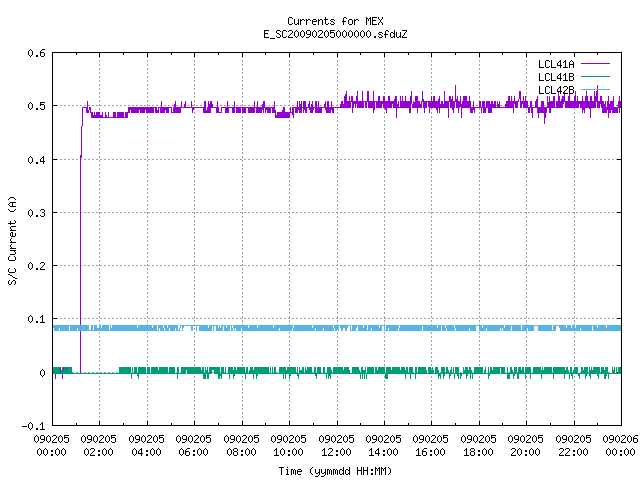
Task: Click the x-axis tick '090205 10:00'
Action: pyautogui.click(x=288, y=445)
